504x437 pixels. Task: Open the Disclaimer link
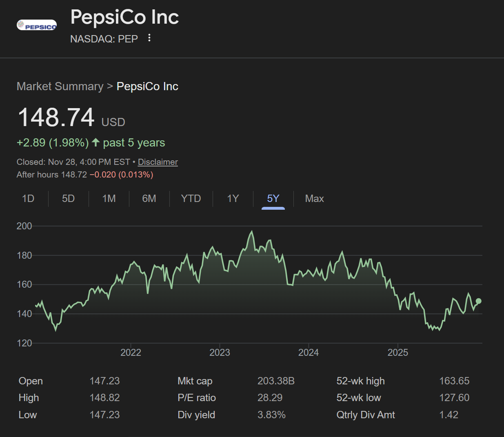pyautogui.click(x=158, y=162)
